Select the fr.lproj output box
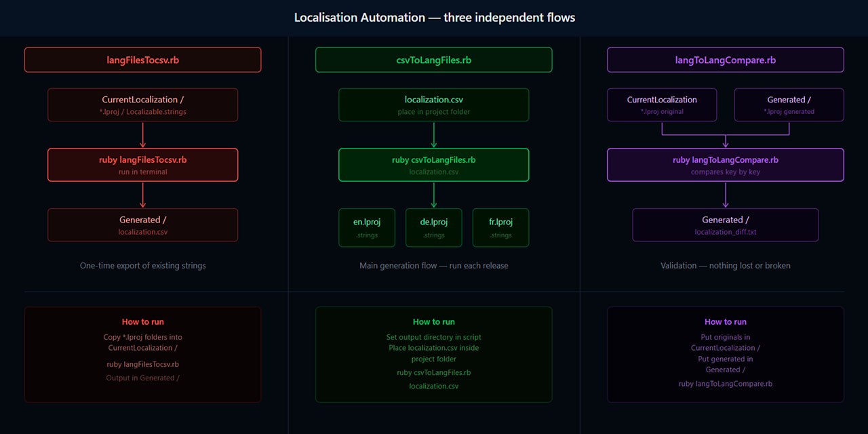Screen dimensions: 868x434 click(500, 228)
